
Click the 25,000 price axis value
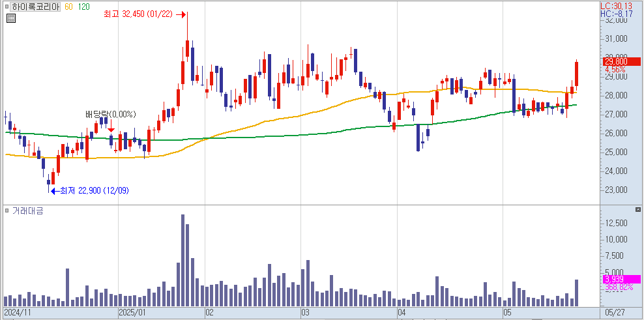615,152
